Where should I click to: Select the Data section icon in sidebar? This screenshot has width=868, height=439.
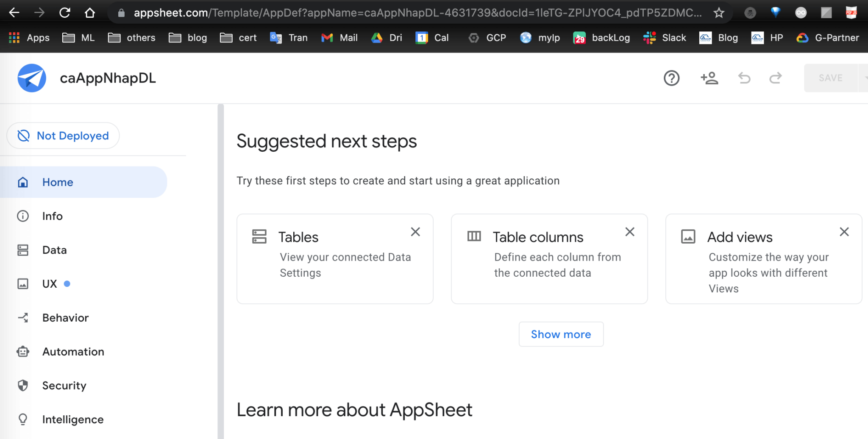[x=22, y=250]
